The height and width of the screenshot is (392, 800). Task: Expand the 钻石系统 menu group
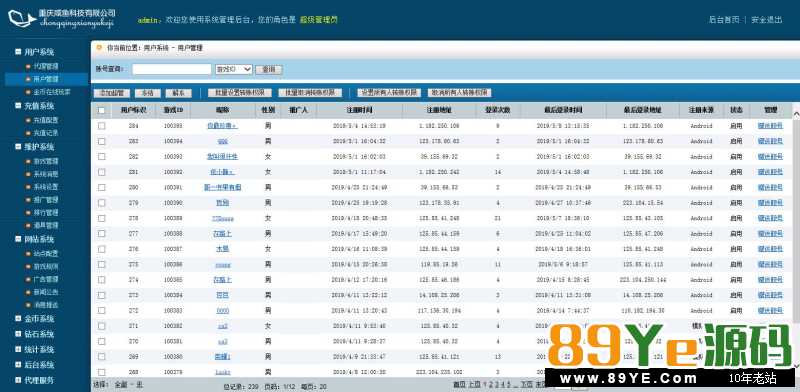18,334
